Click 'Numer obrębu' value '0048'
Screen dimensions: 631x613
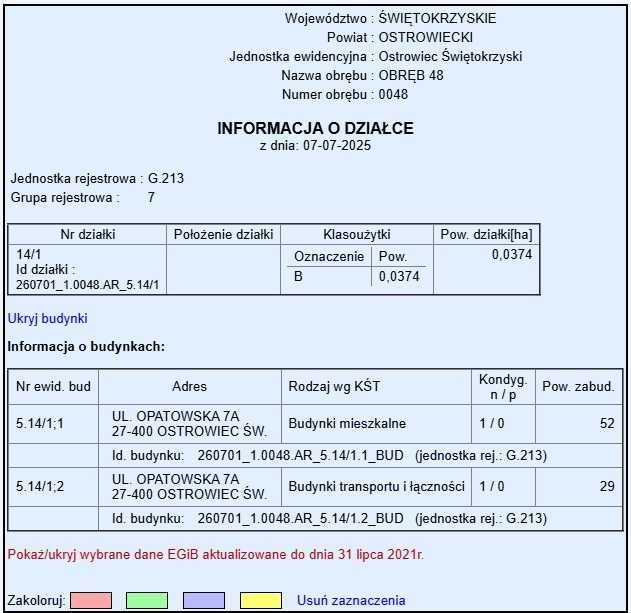click(393, 95)
